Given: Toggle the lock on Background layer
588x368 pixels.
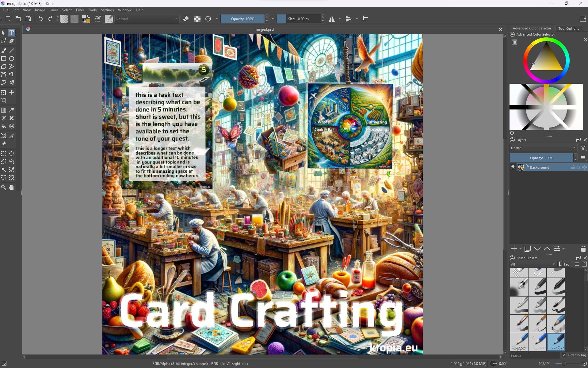Looking at the screenshot, I should 573,167.
